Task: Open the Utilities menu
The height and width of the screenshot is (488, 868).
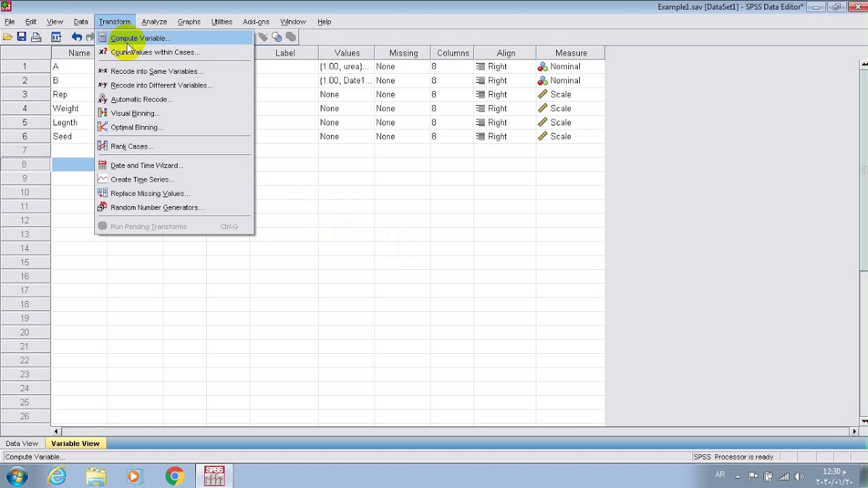Action: click(x=221, y=22)
